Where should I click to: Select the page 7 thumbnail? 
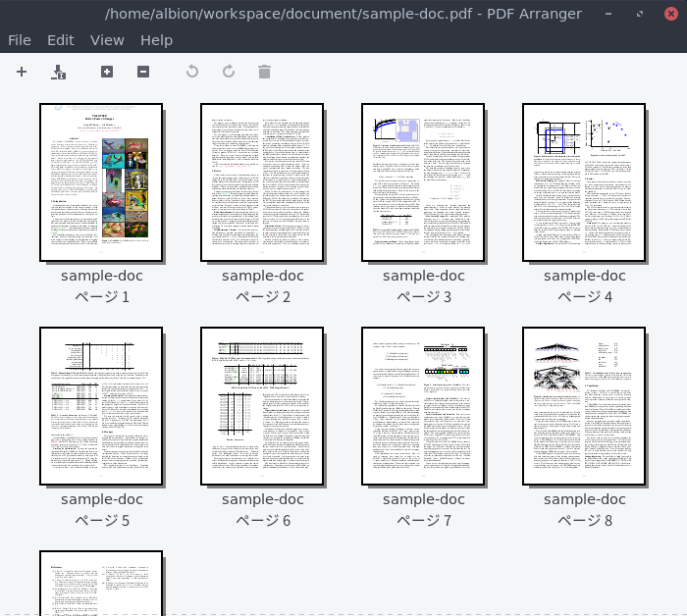tap(422, 406)
